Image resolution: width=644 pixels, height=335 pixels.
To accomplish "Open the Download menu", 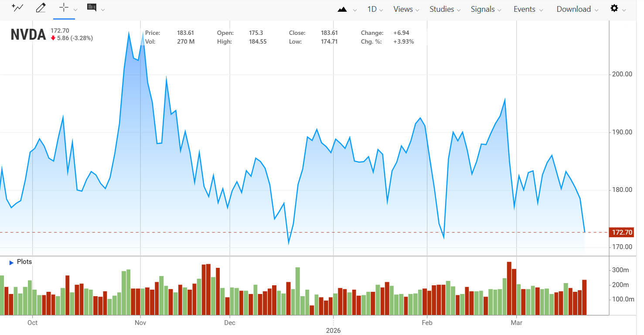I will pos(577,9).
